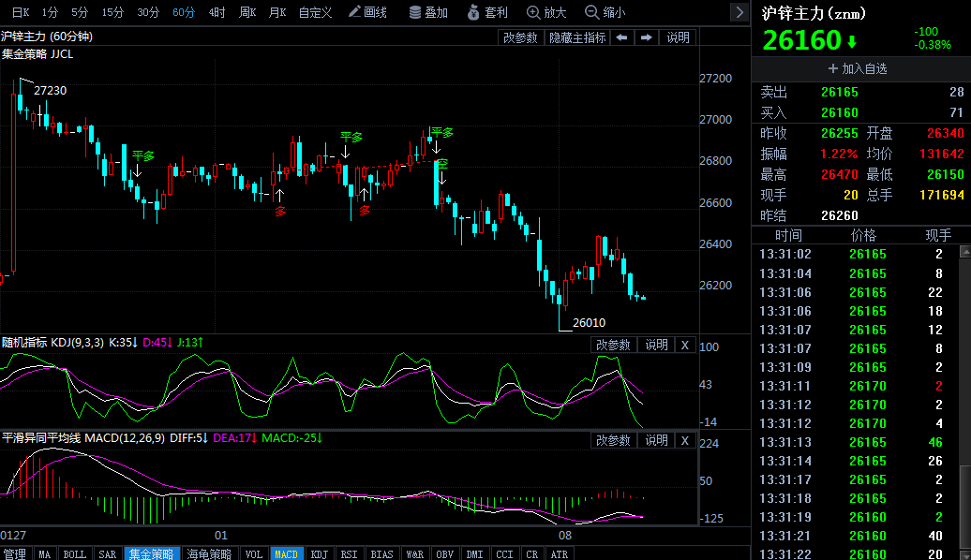Switch to the 日K timeframe tab

click(21, 12)
